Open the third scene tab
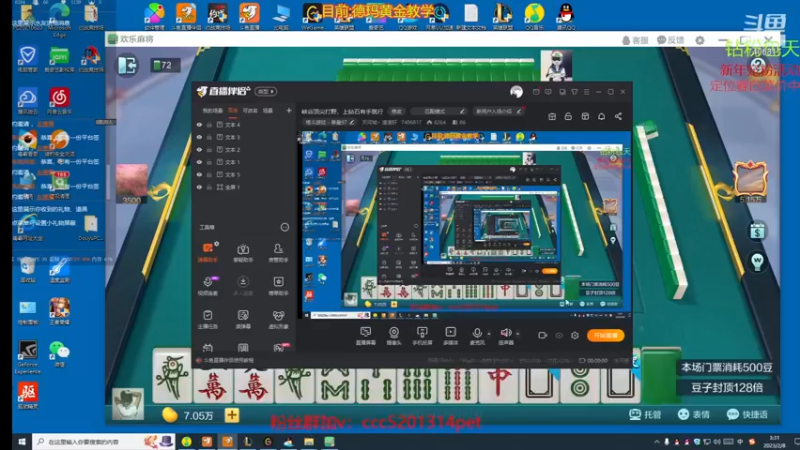 tap(250, 111)
